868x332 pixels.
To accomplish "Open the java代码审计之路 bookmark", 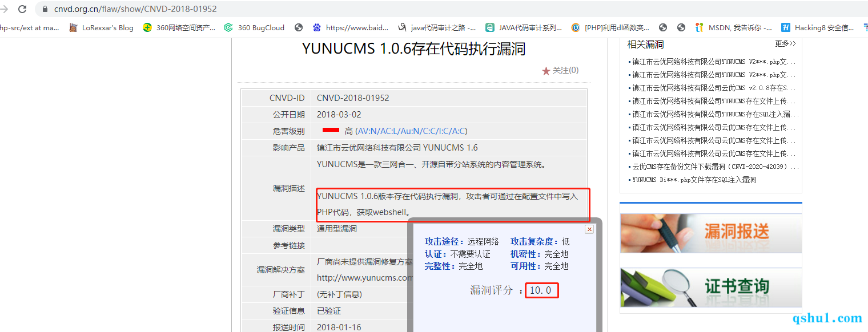I will click(437, 27).
